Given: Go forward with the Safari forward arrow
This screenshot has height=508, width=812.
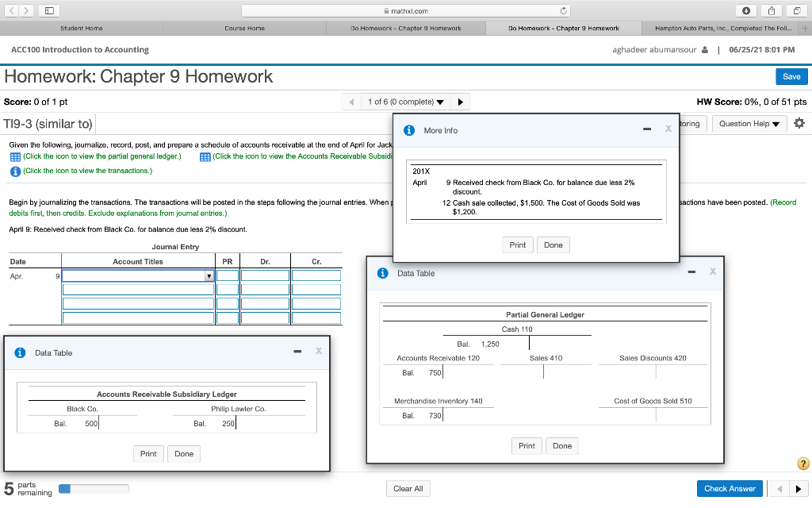Looking at the screenshot, I should (26, 10).
